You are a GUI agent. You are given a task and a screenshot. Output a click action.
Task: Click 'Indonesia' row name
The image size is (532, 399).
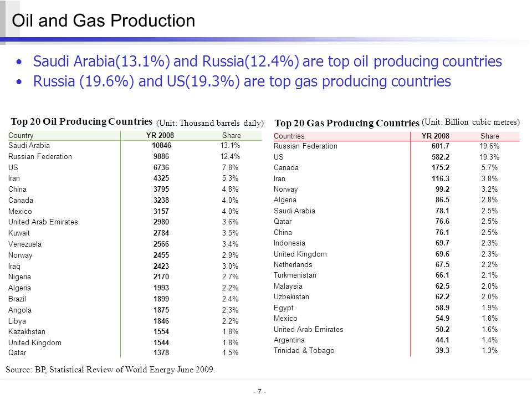tap(289, 243)
